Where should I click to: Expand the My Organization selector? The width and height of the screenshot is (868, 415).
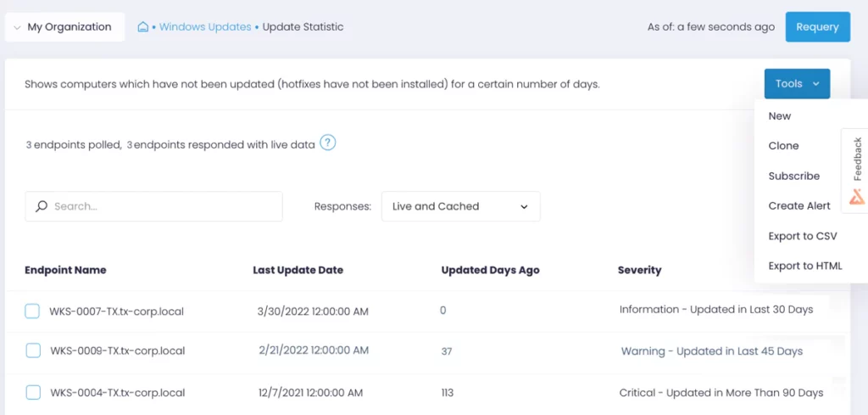click(64, 26)
